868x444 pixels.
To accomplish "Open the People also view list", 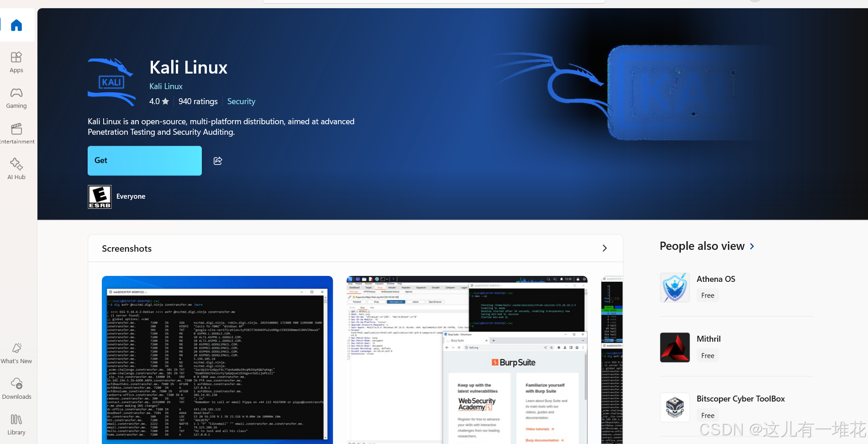I will (x=702, y=246).
